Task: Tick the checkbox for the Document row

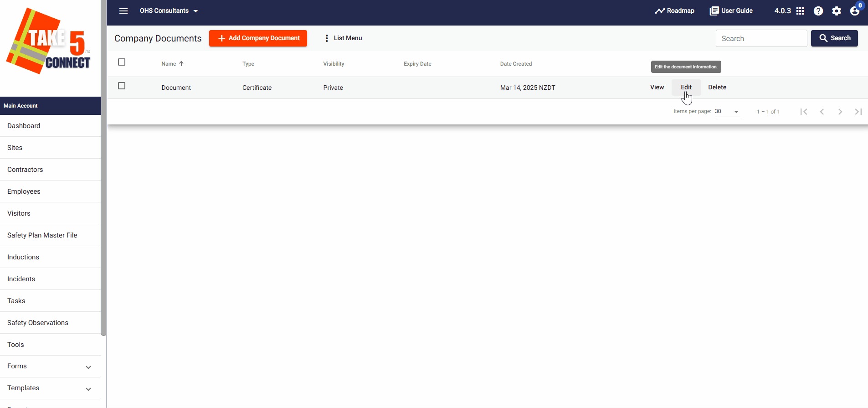Action: [x=122, y=86]
